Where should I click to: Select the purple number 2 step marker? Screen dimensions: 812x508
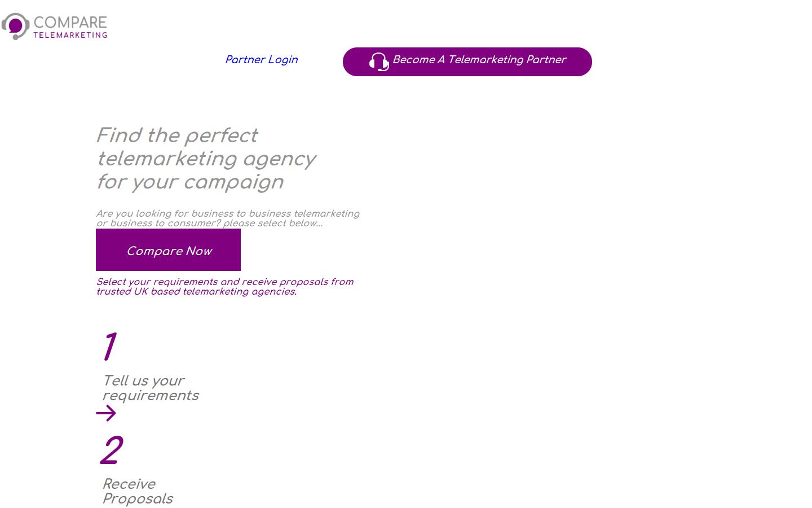(x=113, y=450)
